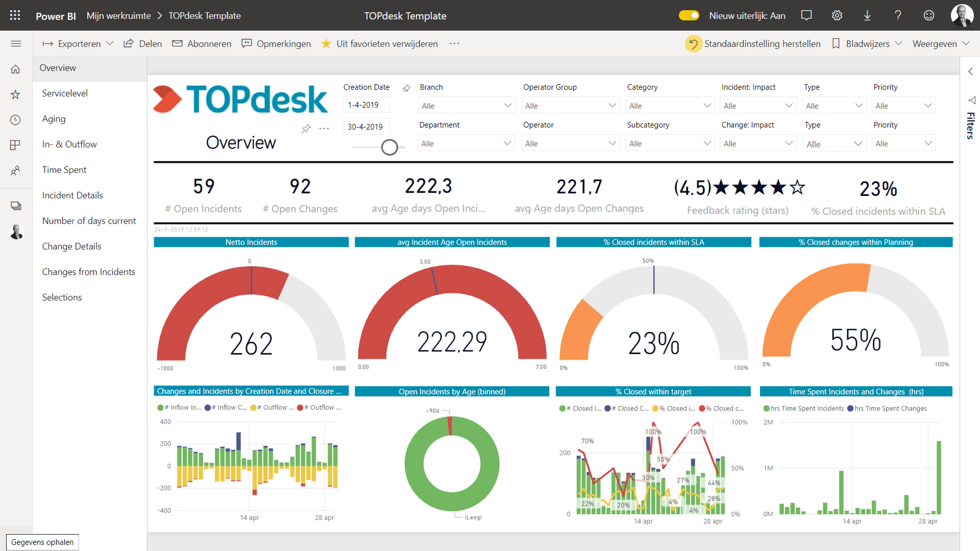Open more options ellipsis in toolbar

455,44
